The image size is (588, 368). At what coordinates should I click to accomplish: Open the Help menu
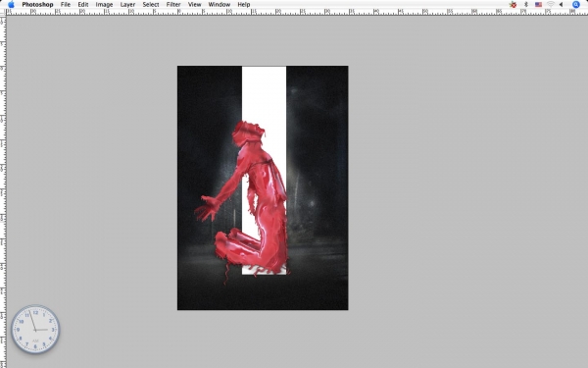pyautogui.click(x=244, y=5)
